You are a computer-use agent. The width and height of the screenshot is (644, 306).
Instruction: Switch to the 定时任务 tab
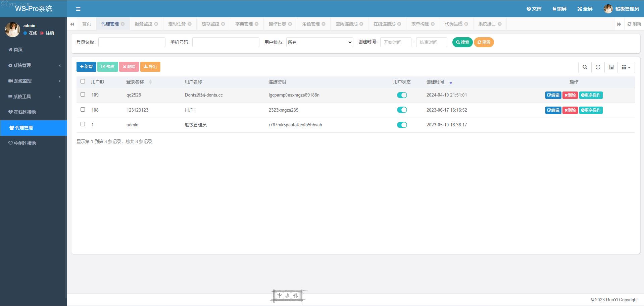coord(177,24)
